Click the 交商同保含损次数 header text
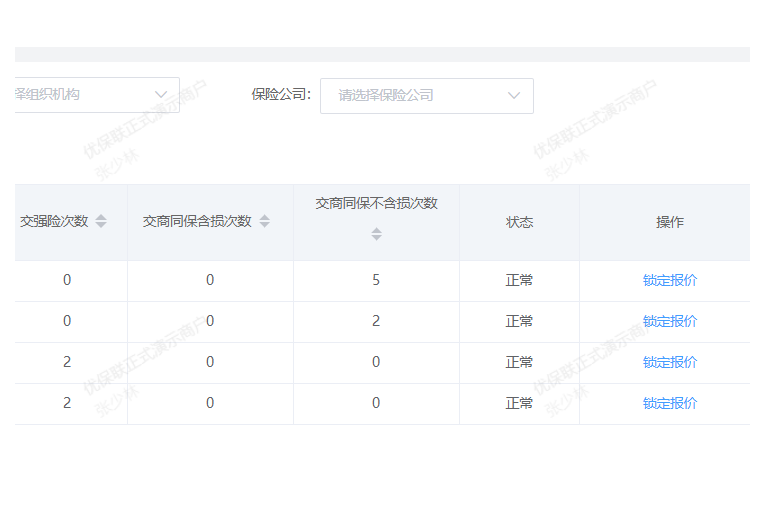 (x=197, y=221)
